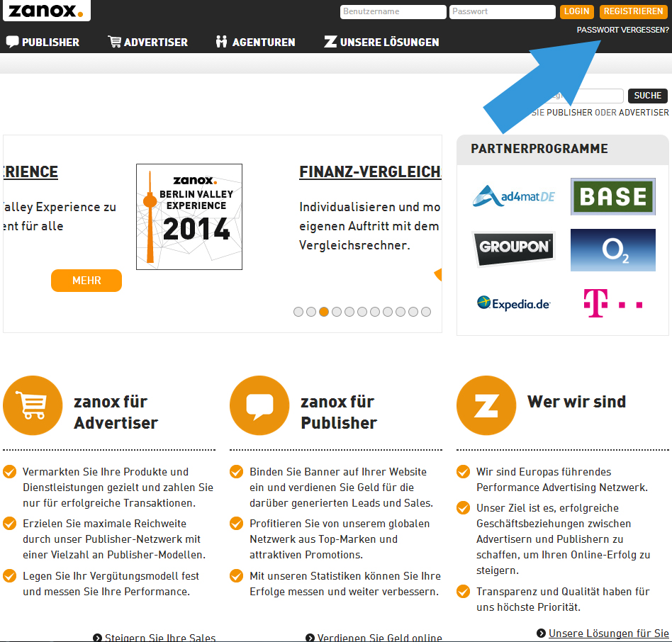
Task: Click checkmark beside Legen Sie Ihr Vergütungsmodell
Action: tap(10, 575)
